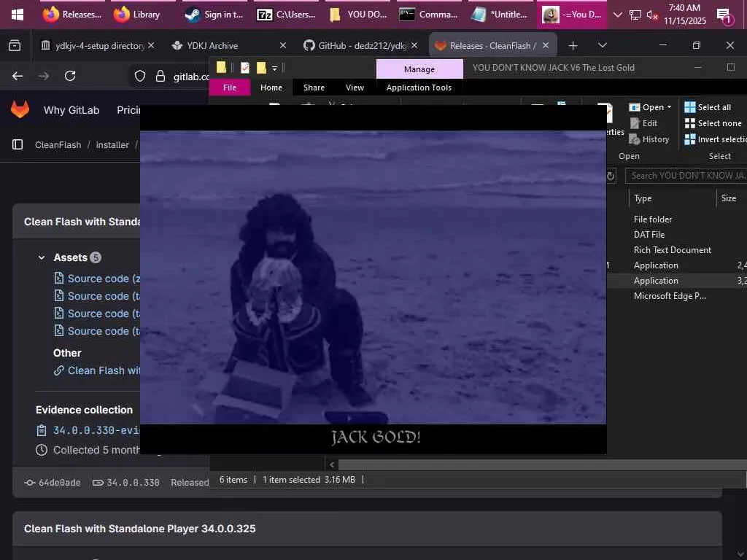Screen dimensions: 747x560
Task: Switch to Firefox Releases taskbar window
Action: click(x=72, y=15)
